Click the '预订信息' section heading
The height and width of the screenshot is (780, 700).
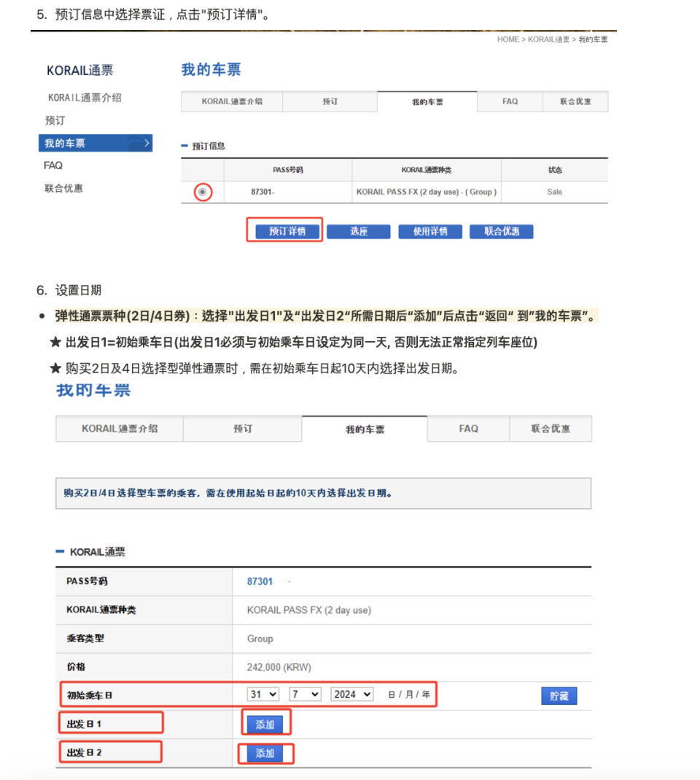tap(209, 147)
